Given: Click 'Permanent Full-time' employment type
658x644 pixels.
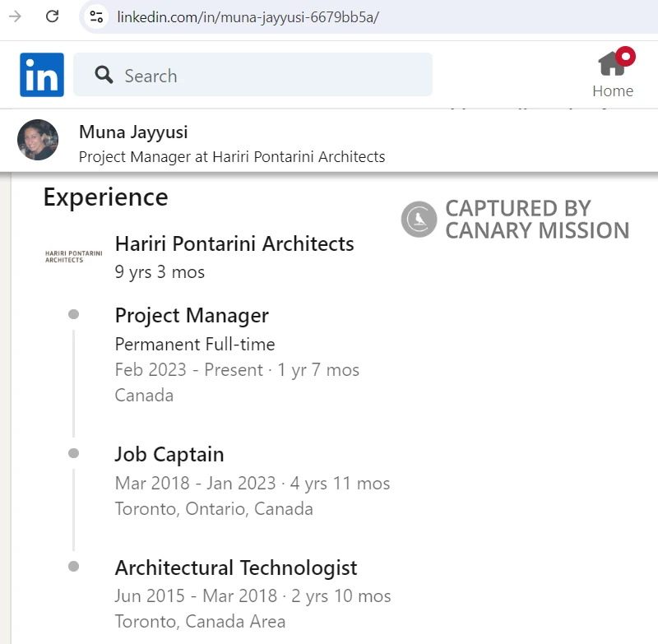Looking at the screenshot, I should (195, 345).
